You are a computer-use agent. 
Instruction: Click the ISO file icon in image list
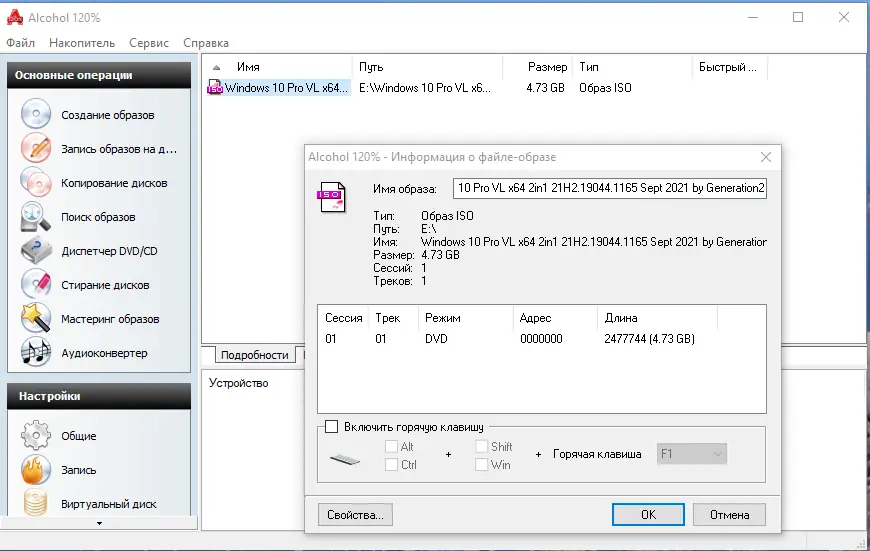point(215,88)
